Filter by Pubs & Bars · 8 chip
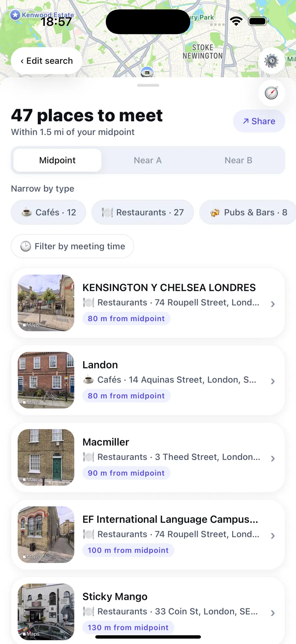Screen dimensions: 296x644 tap(248, 212)
